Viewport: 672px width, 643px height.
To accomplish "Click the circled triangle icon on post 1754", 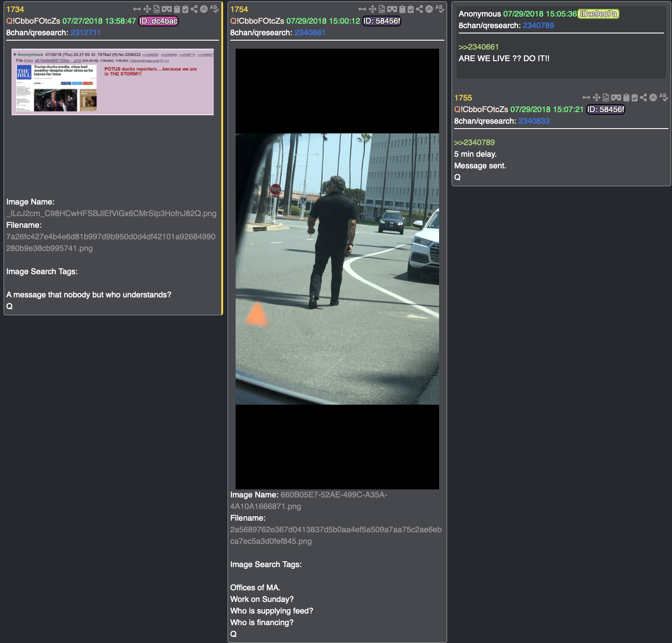I will tap(429, 9).
